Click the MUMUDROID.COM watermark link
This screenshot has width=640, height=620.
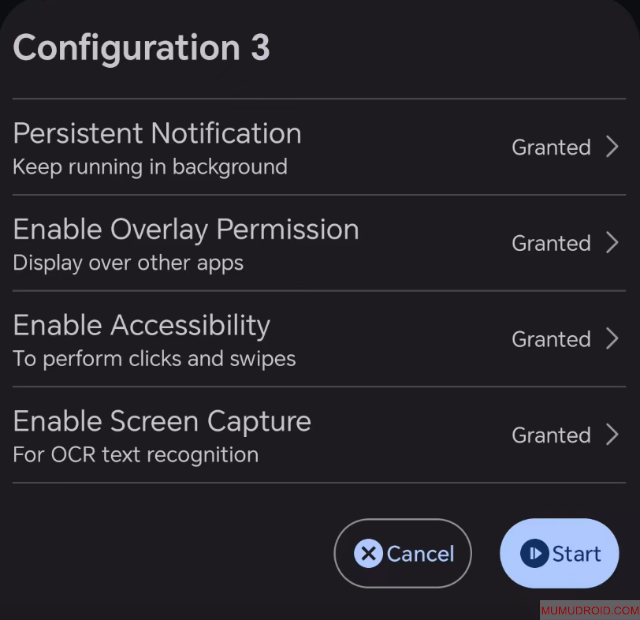(589, 610)
